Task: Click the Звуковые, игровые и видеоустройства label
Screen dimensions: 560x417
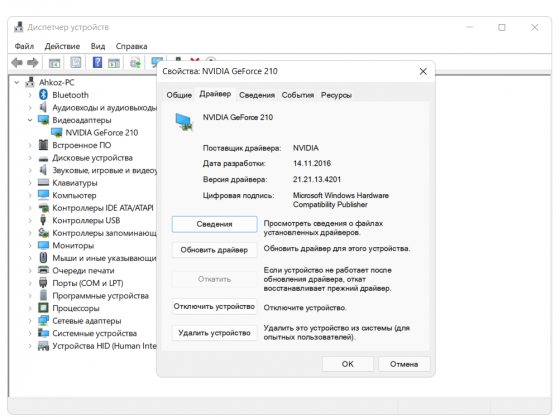Action: point(105,170)
